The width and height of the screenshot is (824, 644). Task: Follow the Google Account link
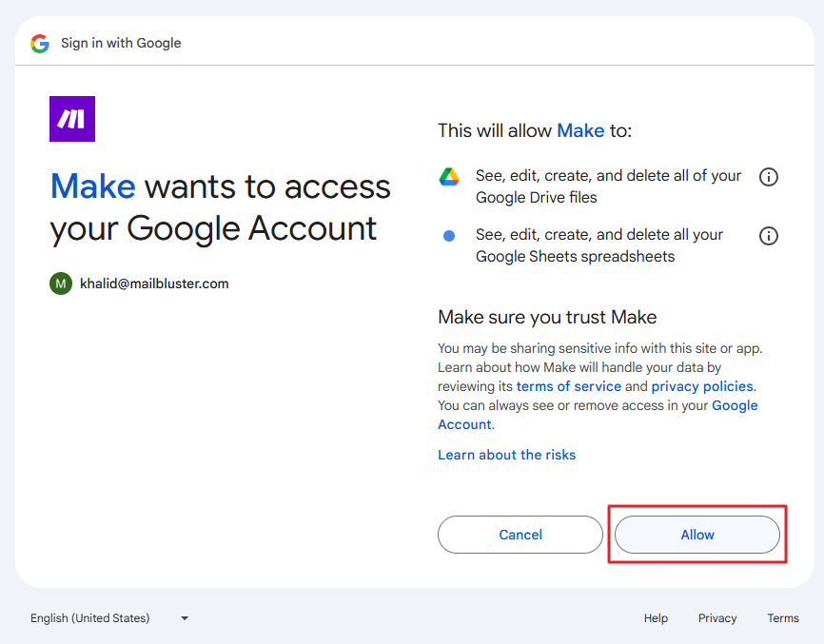pos(735,405)
